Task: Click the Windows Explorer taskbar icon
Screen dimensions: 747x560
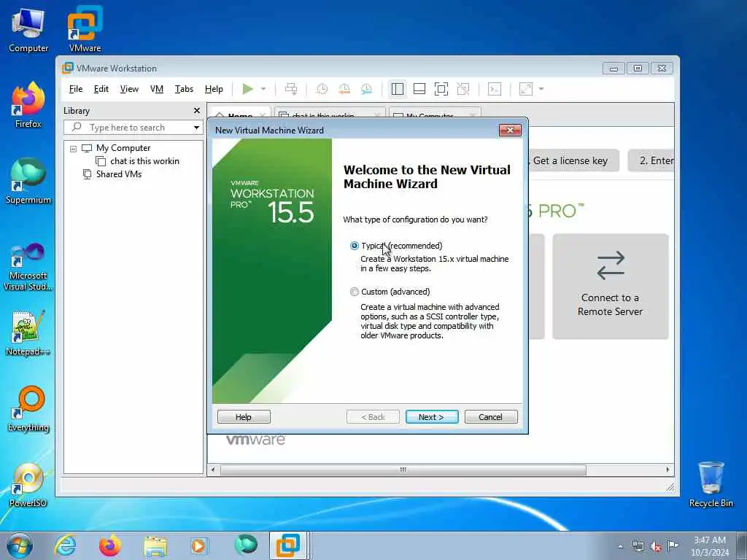Action: pyautogui.click(x=155, y=545)
